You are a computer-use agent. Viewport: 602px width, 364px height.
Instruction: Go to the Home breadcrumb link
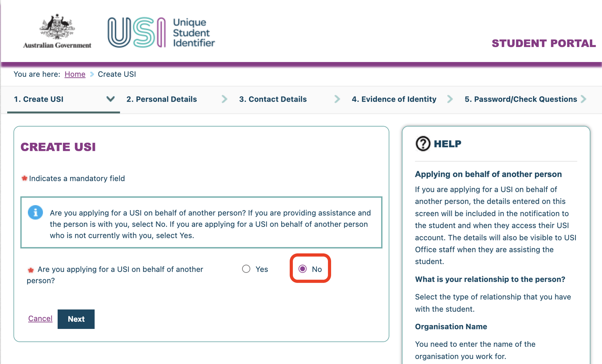75,74
